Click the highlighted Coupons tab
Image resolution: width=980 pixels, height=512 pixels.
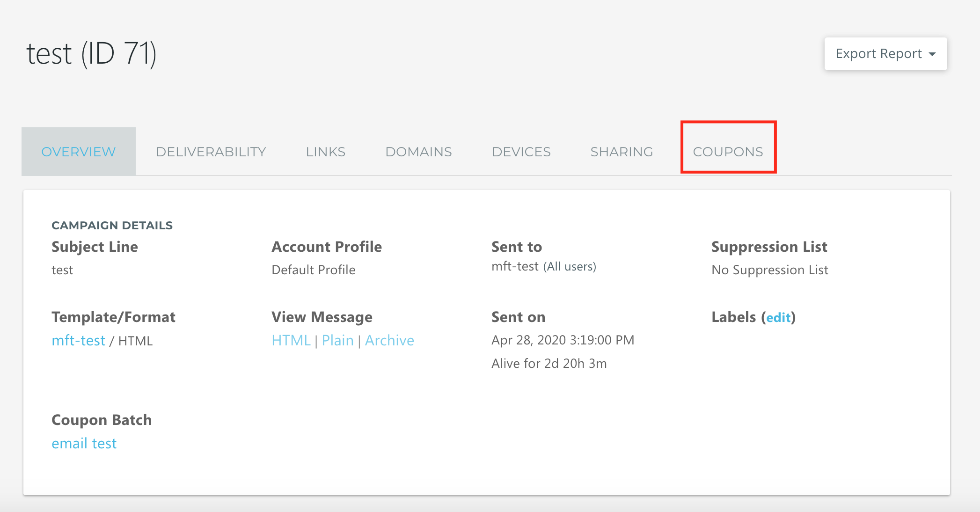point(728,152)
